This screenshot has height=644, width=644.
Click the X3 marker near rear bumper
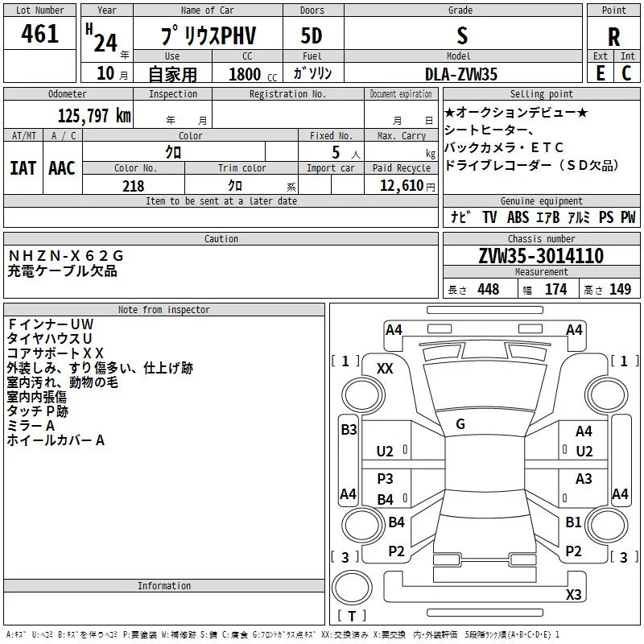pyautogui.click(x=573, y=595)
